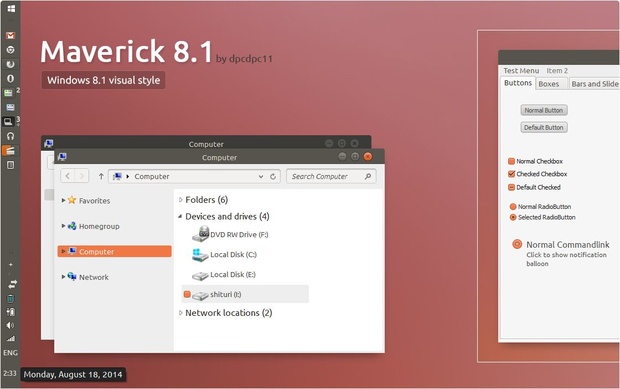Image resolution: width=620 pixels, height=389 pixels.
Task: Click the 2:33 taskbar clock
Action: tap(10, 373)
